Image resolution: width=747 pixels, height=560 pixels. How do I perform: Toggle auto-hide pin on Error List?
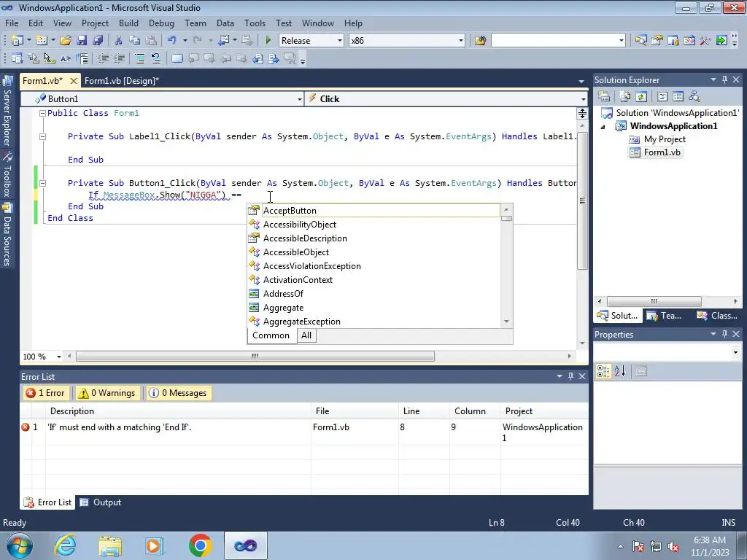pos(570,376)
